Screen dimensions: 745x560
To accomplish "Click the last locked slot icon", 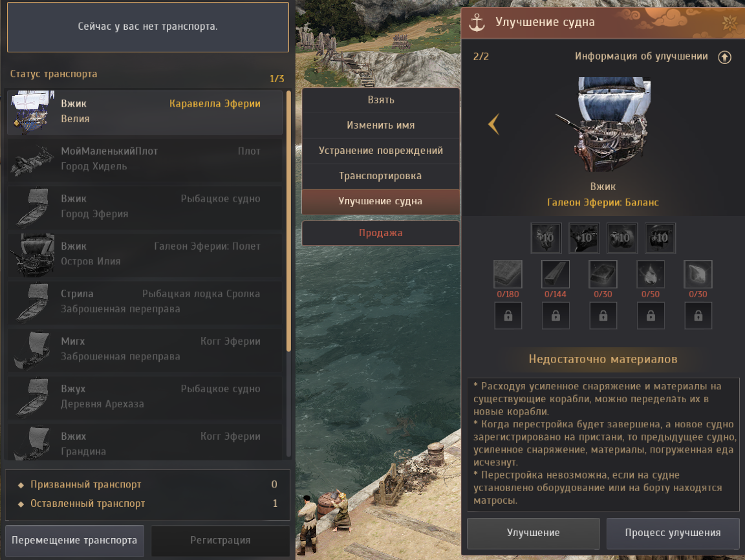I will pos(698,316).
